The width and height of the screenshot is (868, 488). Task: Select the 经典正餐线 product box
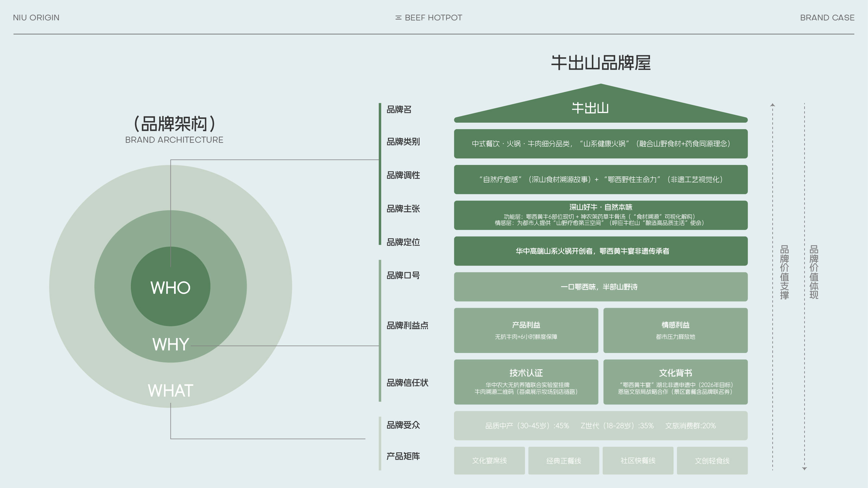coord(563,460)
